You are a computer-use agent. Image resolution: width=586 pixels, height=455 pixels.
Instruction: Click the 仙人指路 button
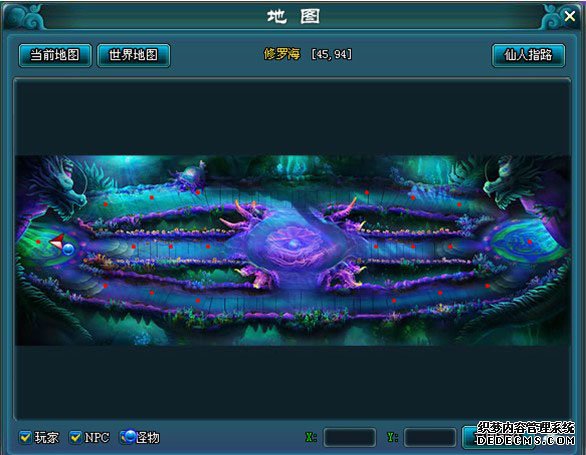(x=528, y=55)
